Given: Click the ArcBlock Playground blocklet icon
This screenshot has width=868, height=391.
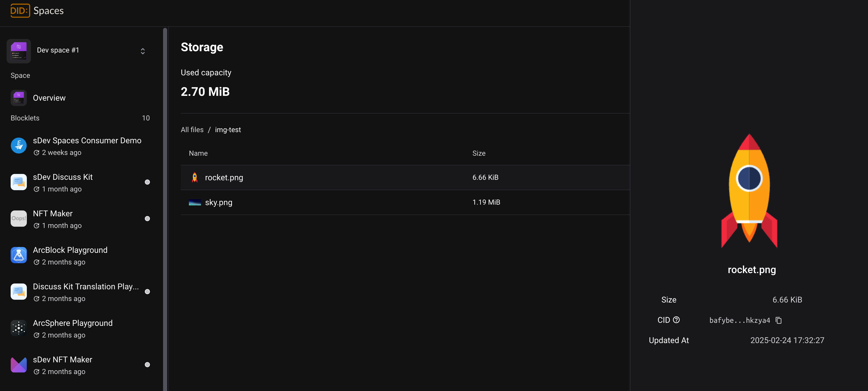Looking at the screenshot, I should pyautogui.click(x=18, y=255).
